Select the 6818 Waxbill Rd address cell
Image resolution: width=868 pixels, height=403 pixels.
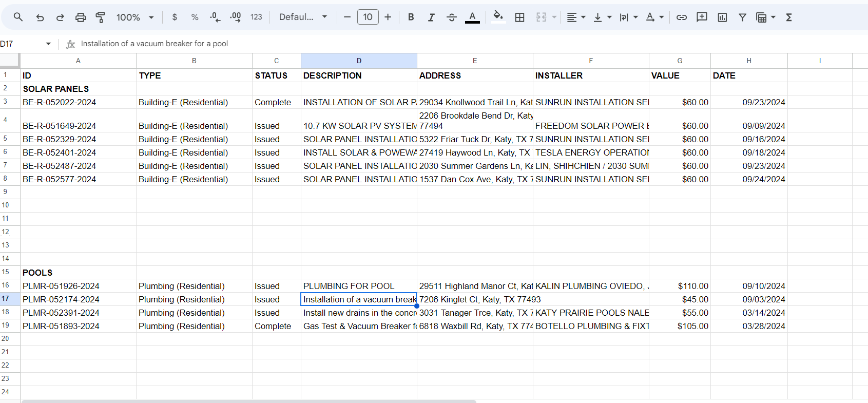tap(475, 326)
